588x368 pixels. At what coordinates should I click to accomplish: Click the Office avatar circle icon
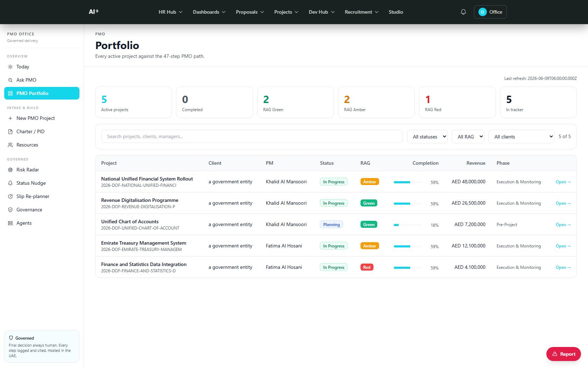pyautogui.click(x=482, y=12)
